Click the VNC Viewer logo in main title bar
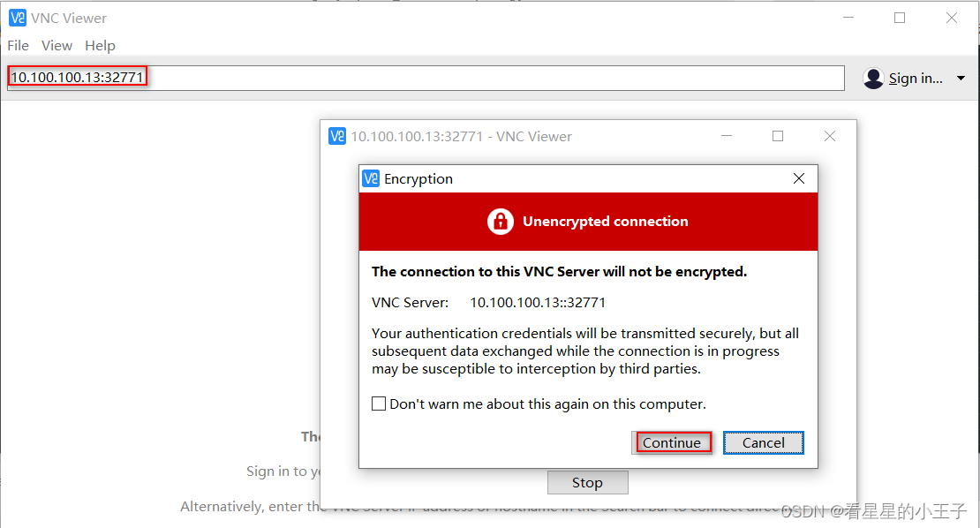This screenshot has height=528, width=980. pos(18,19)
